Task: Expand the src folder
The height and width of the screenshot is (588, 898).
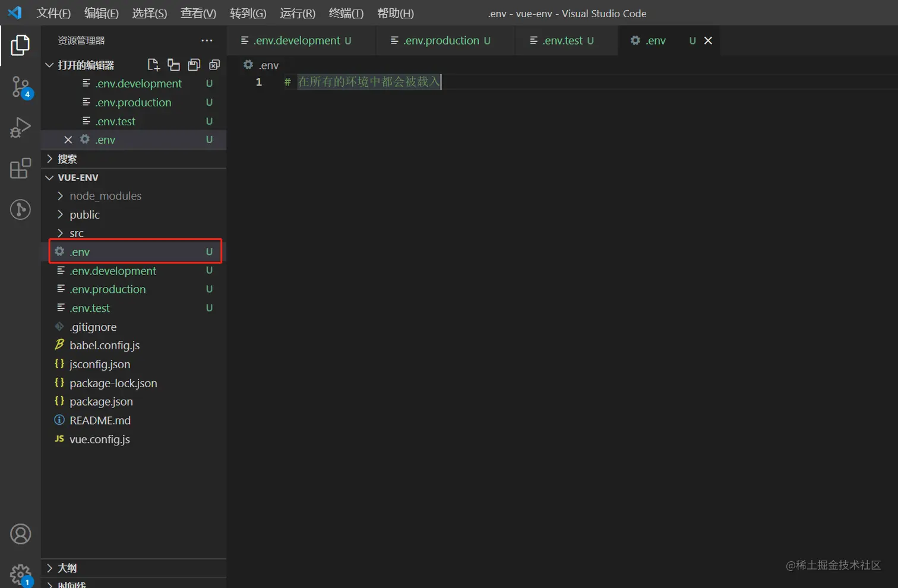Action: 60,233
